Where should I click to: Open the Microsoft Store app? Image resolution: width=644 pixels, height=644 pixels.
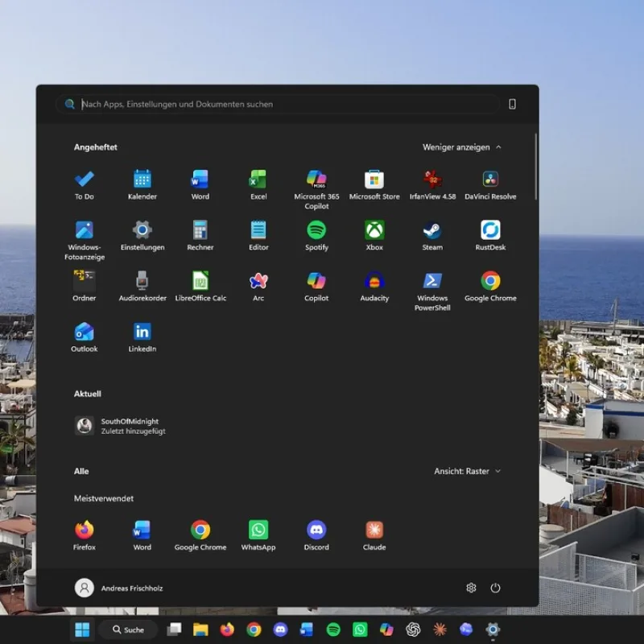pyautogui.click(x=374, y=185)
